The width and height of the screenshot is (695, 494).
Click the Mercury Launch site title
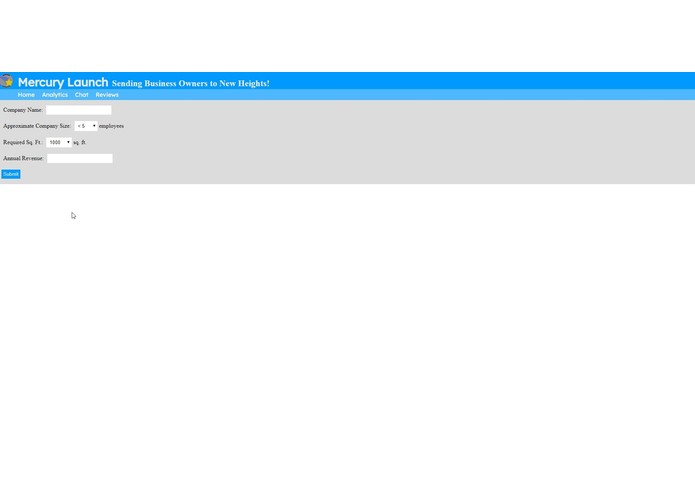point(63,82)
